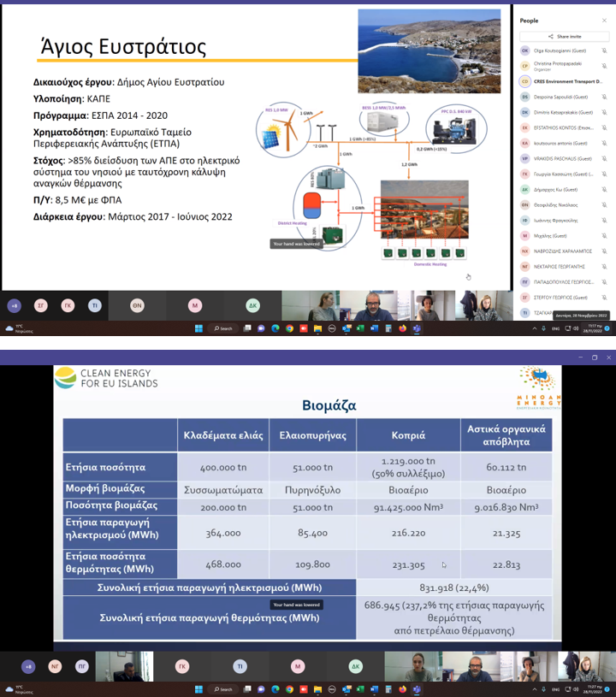This screenshot has height=697, width=616.
Task: Select participant Γεωργία Κασσιώτη (Guest)
Action: coord(565,174)
